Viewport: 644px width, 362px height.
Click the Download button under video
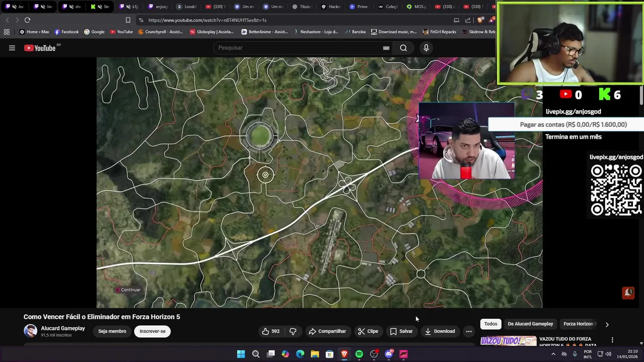click(440, 331)
